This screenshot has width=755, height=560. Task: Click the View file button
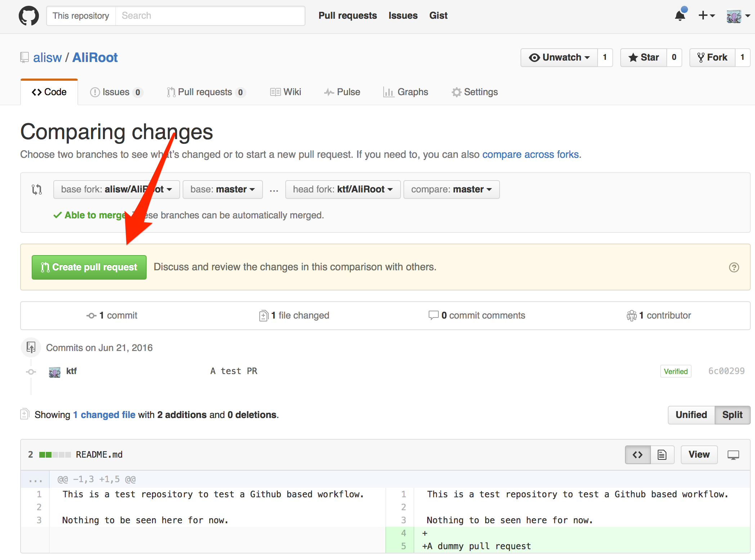[x=699, y=455]
